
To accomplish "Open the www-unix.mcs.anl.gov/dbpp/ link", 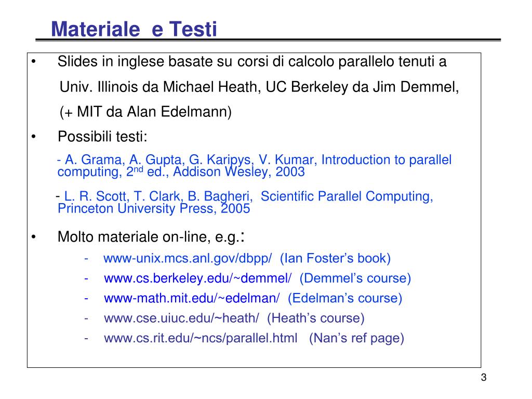I will pos(188,259).
